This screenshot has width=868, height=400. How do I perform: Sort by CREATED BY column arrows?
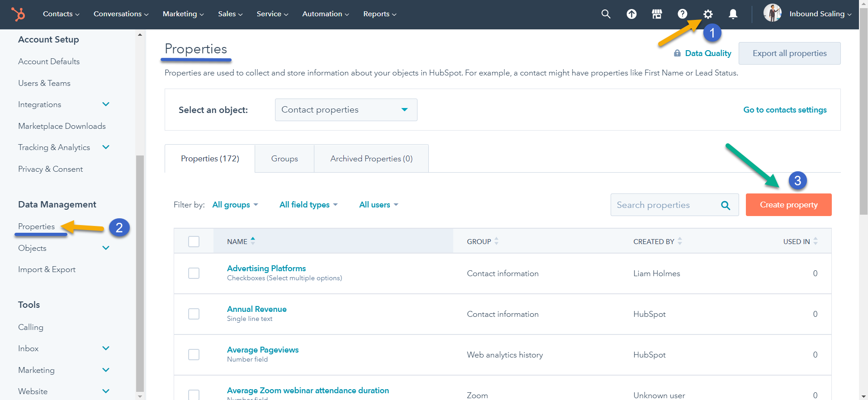pos(680,241)
